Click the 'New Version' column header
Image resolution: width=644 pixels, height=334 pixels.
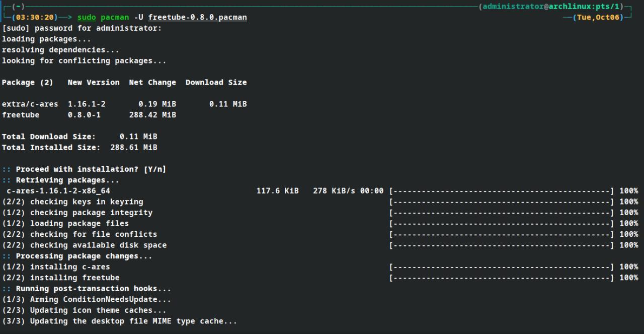tap(94, 83)
